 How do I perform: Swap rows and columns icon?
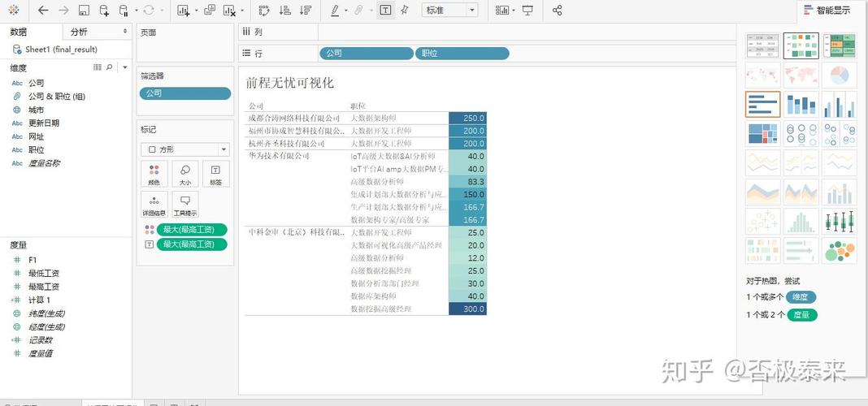[264, 10]
